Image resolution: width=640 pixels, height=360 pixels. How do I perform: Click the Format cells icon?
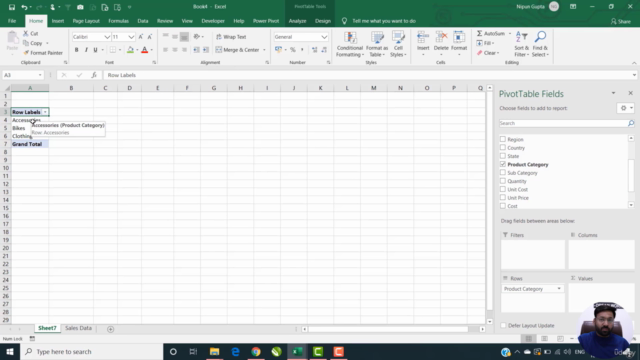459,38
